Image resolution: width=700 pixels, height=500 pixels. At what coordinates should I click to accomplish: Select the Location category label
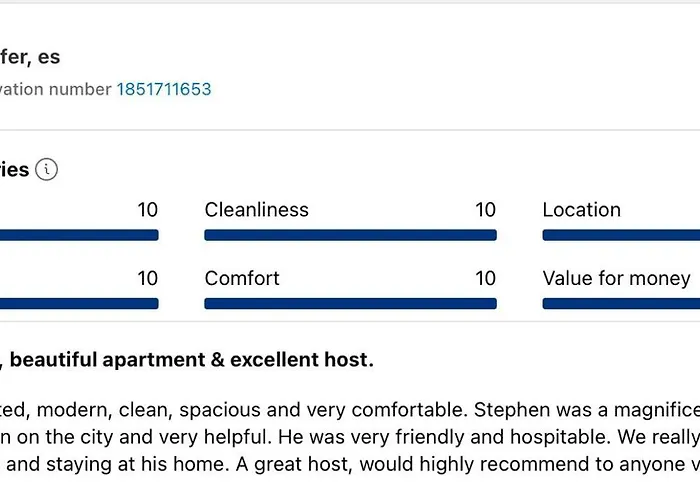point(582,210)
